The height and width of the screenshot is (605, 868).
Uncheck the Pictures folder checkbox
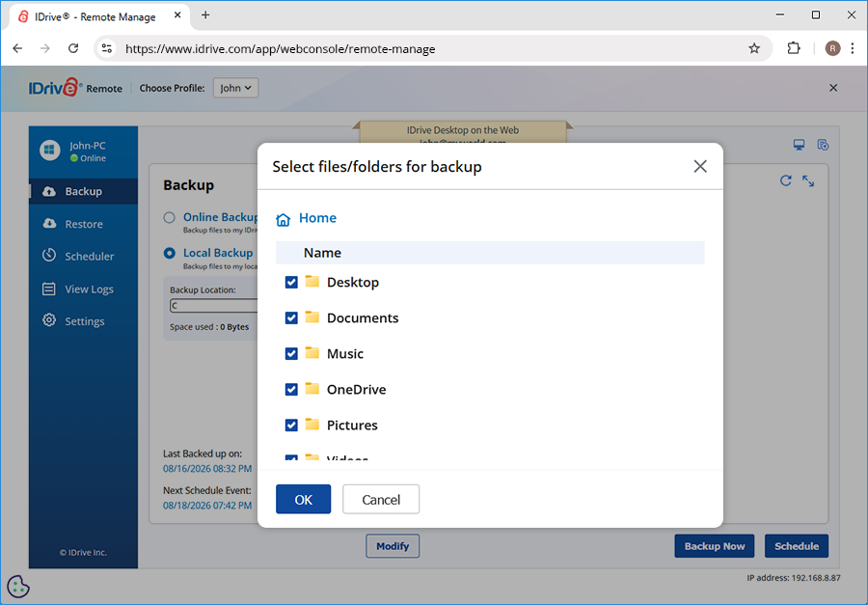tap(291, 425)
